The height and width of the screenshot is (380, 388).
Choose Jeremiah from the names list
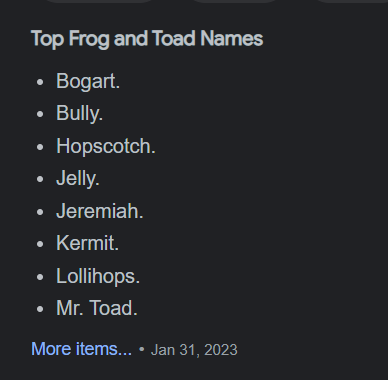tap(100, 211)
